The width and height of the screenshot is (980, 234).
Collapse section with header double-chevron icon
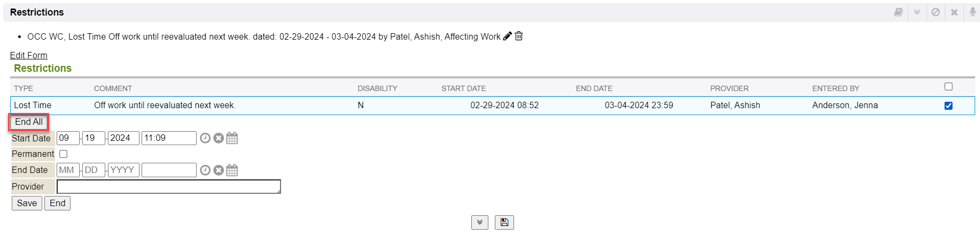point(917,12)
